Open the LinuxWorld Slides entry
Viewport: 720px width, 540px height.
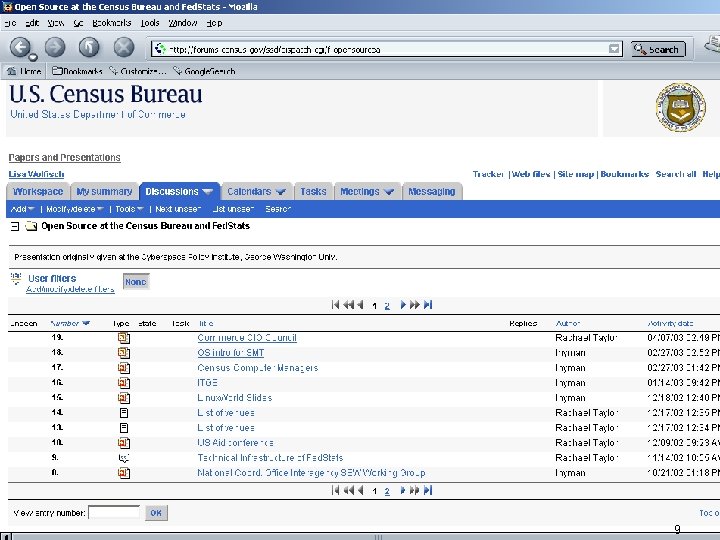tap(235, 398)
